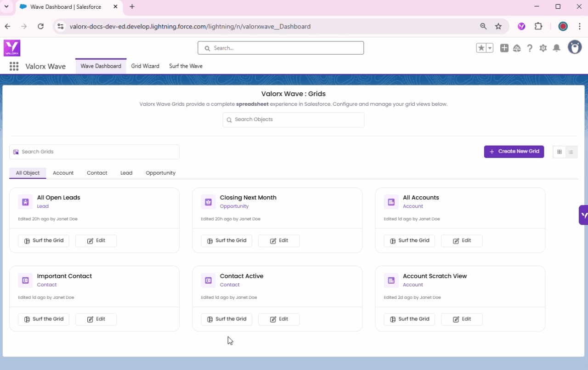This screenshot has height=370, width=588.
Task: Filter grids by Opportunity tab
Action: coord(160,173)
